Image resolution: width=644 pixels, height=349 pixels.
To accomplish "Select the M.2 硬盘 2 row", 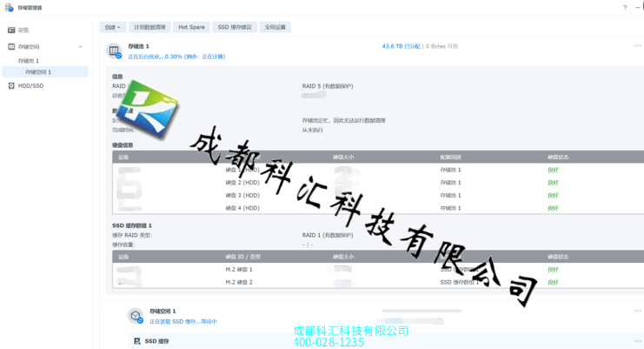I will 378,282.
